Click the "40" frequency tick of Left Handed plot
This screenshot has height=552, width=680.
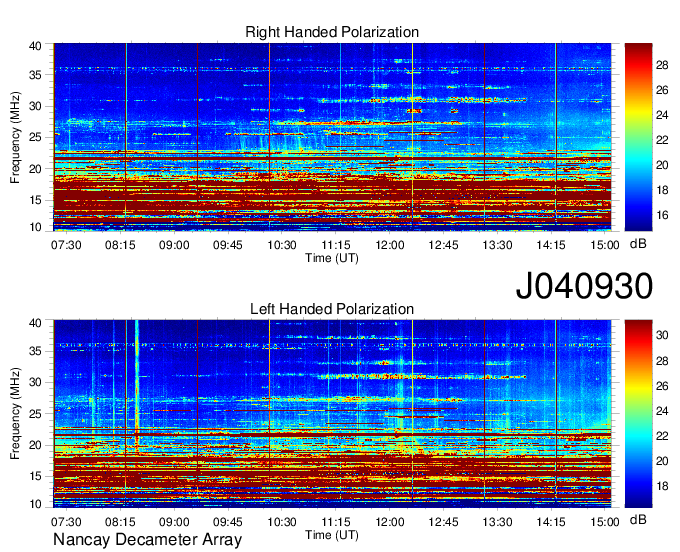[x=35, y=323]
